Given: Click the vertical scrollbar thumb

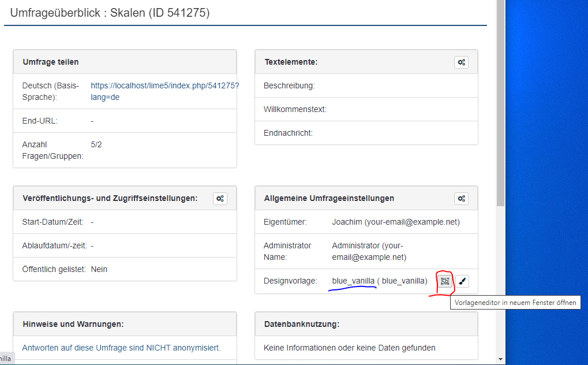Looking at the screenshot, I should pyautogui.click(x=500, y=104).
